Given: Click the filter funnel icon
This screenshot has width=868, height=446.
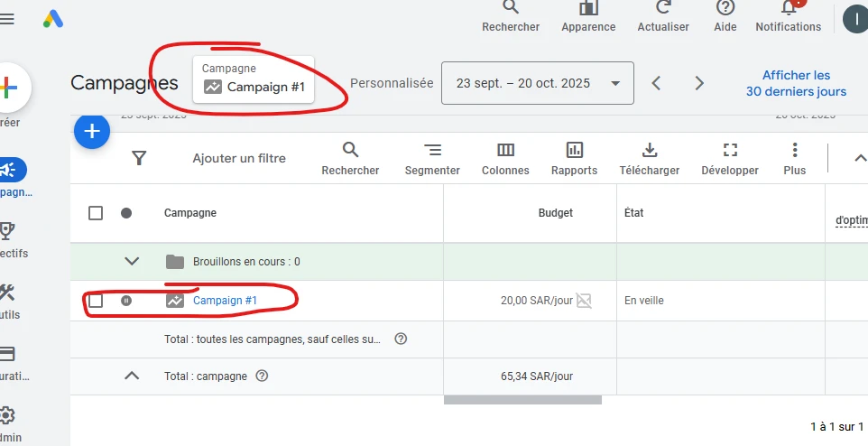Looking at the screenshot, I should click(139, 158).
